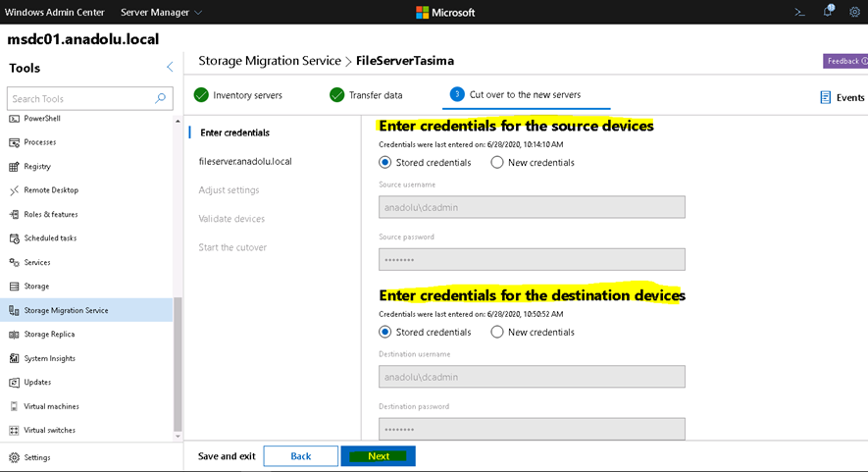Screen dimensions: 868x472
Task: Click the Transfer data green checkmark
Action: [336, 95]
